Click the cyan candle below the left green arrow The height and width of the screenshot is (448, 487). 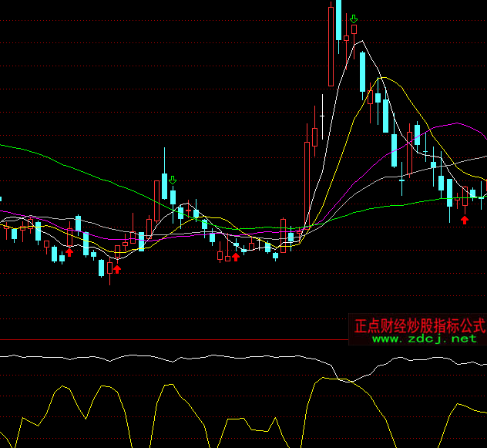click(173, 194)
